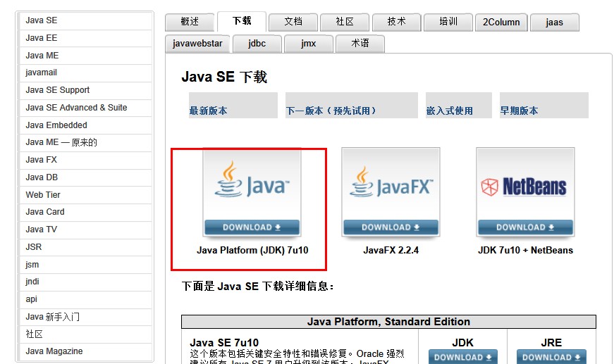The image size is (614, 364).
Task: Click the Java SE 7u10 heading in table
Action: [224, 343]
